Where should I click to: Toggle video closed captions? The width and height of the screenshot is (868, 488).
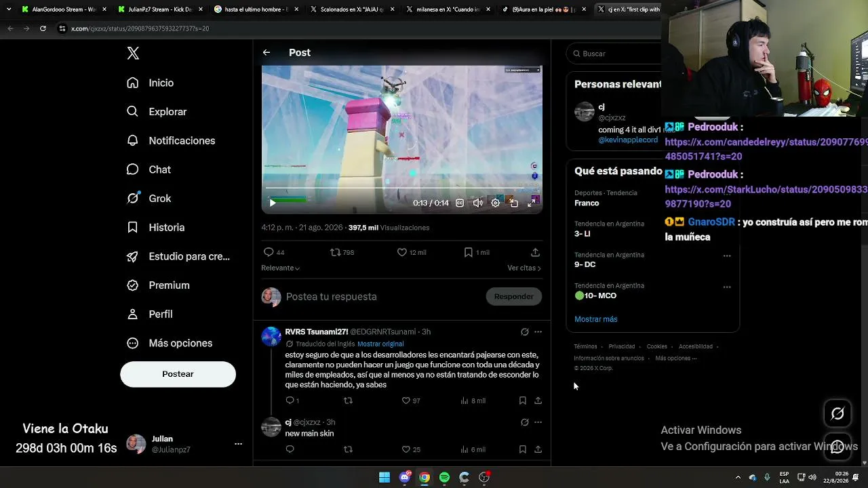[x=460, y=203]
